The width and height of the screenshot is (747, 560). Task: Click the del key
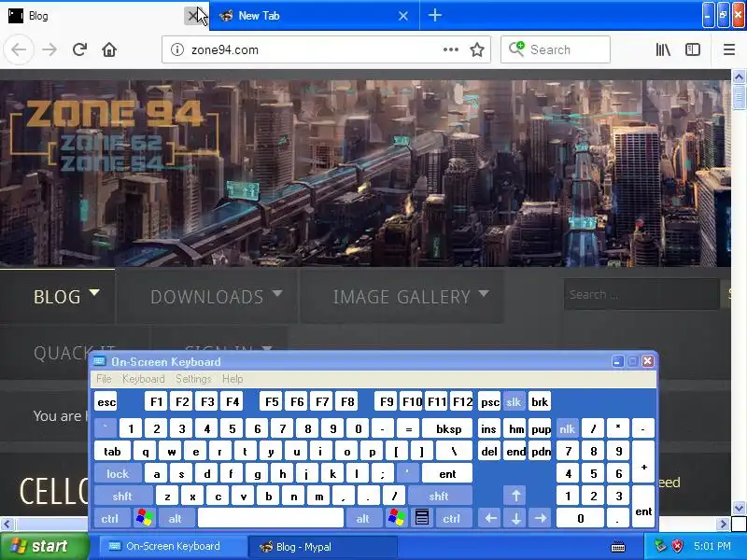click(489, 452)
